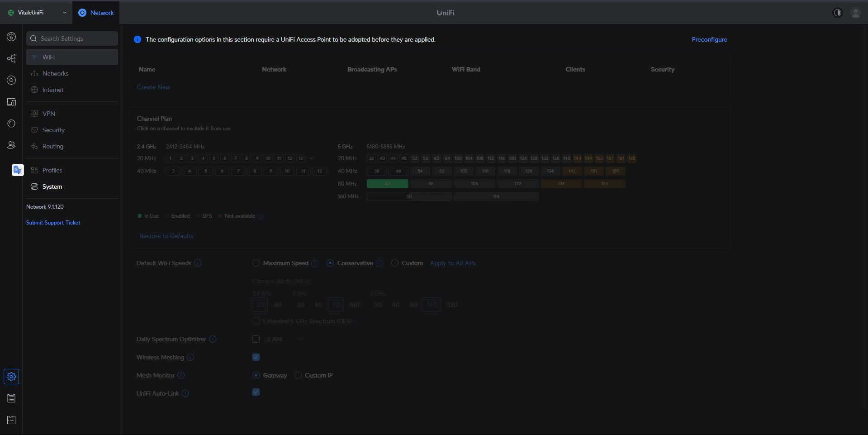
Task: Open WiFi settings in sidebar
Action: [72, 57]
